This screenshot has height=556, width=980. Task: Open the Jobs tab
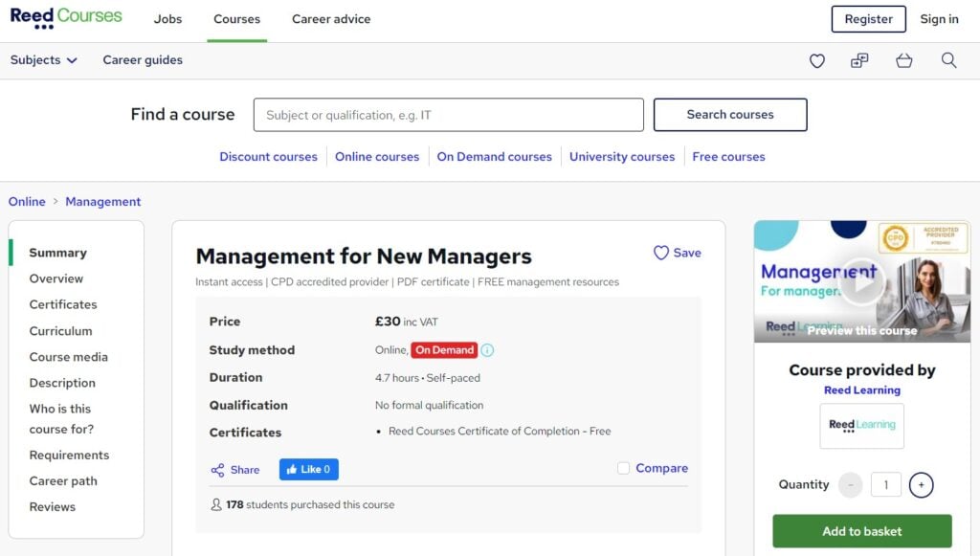pyautogui.click(x=167, y=19)
